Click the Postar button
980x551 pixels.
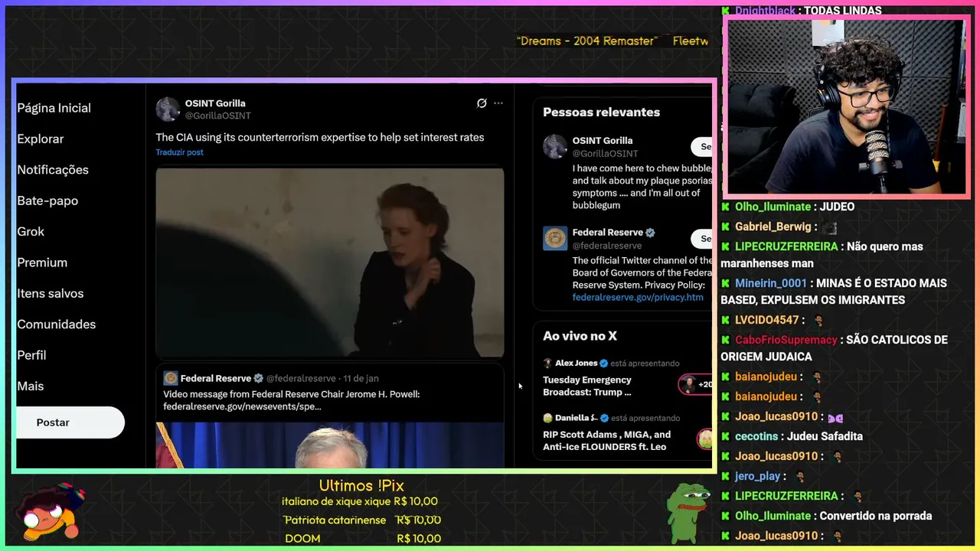pos(70,422)
